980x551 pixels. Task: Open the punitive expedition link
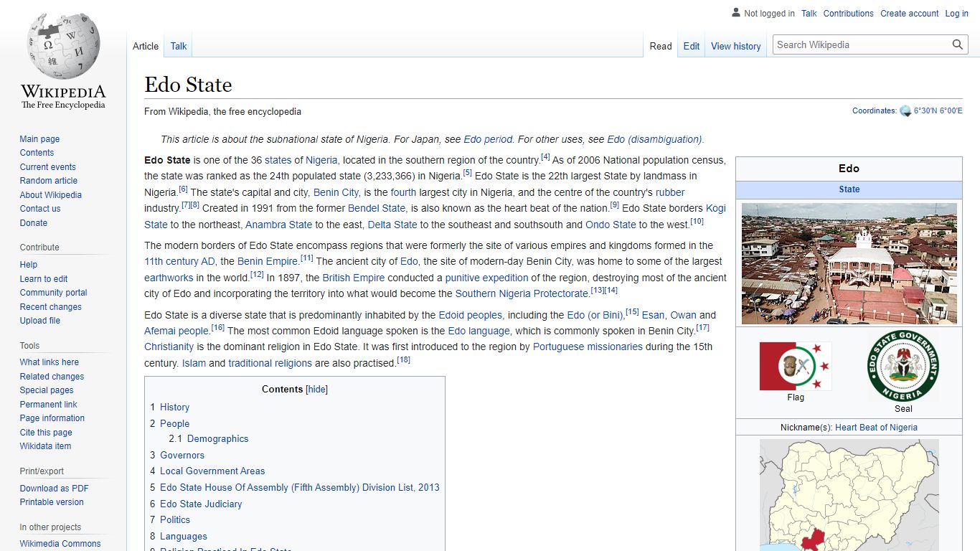click(x=486, y=278)
